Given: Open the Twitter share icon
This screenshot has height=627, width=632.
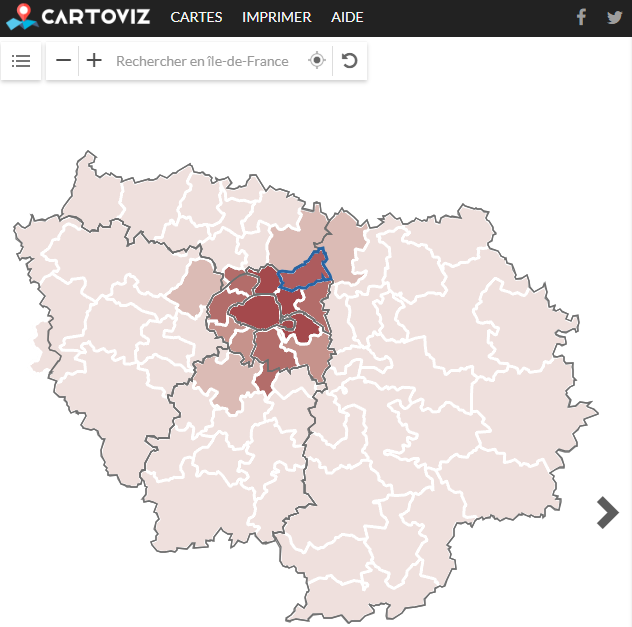Looking at the screenshot, I should [615, 17].
